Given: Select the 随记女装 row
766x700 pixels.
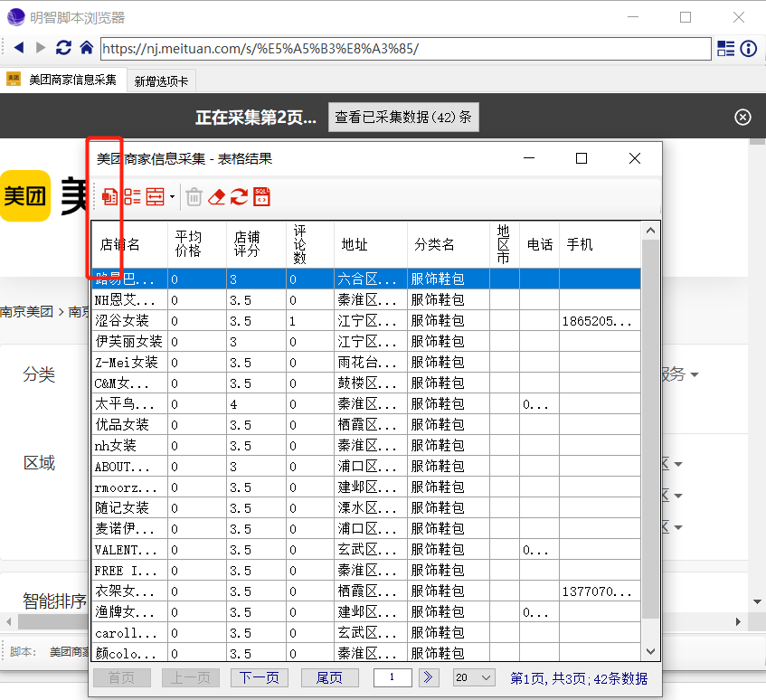Looking at the screenshot, I should click(366, 508).
